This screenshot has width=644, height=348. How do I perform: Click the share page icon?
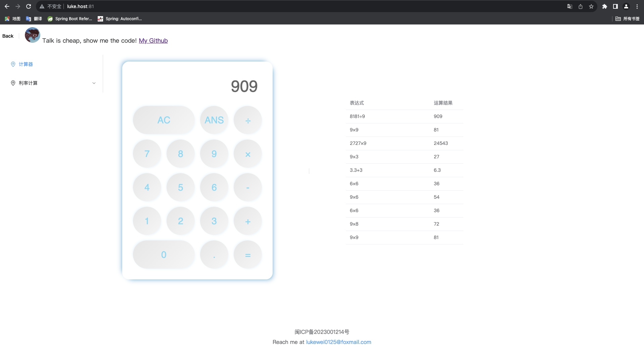[x=581, y=6]
